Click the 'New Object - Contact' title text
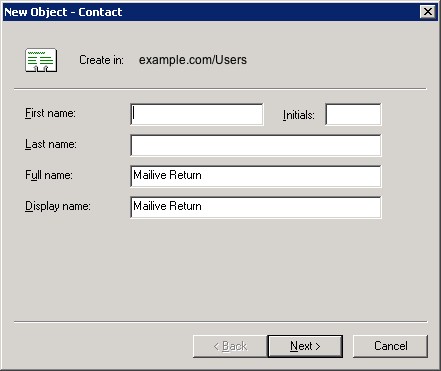 click(x=63, y=12)
